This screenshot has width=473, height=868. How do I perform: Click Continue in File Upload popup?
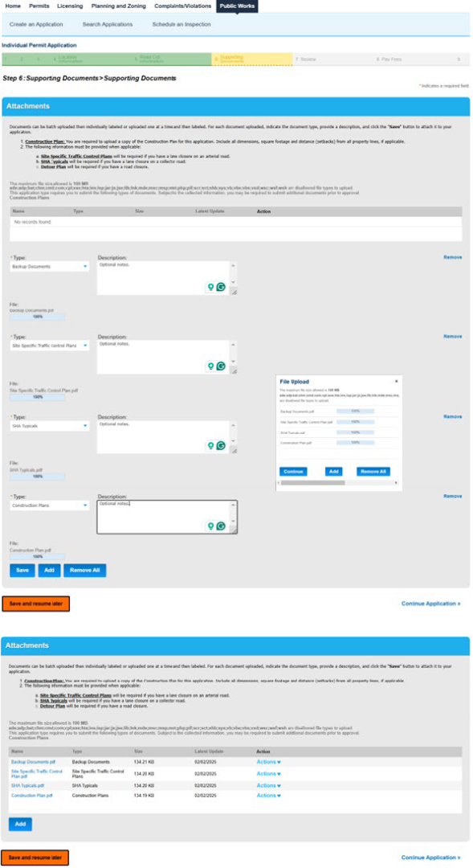point(293,472)
